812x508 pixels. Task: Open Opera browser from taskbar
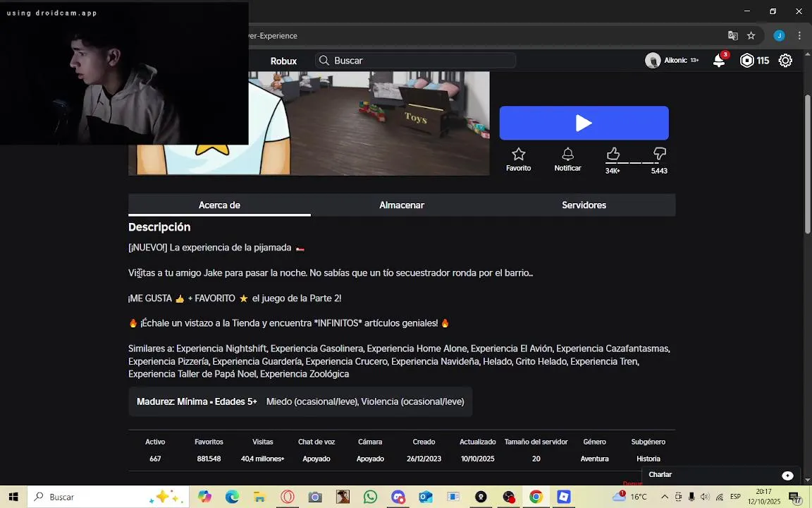click(x=288, y=497)
